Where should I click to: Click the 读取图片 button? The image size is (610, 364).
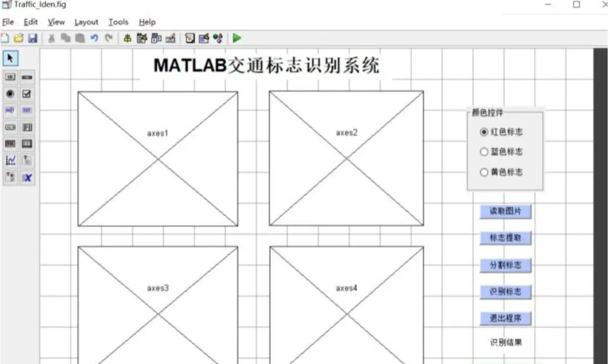[x=506, y=211]
